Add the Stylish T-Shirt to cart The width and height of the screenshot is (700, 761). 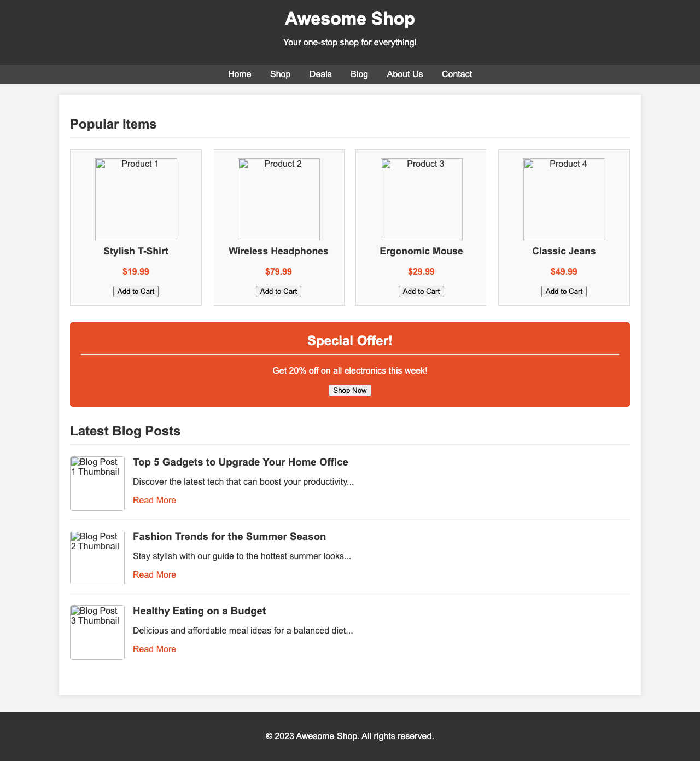point(136,291)
